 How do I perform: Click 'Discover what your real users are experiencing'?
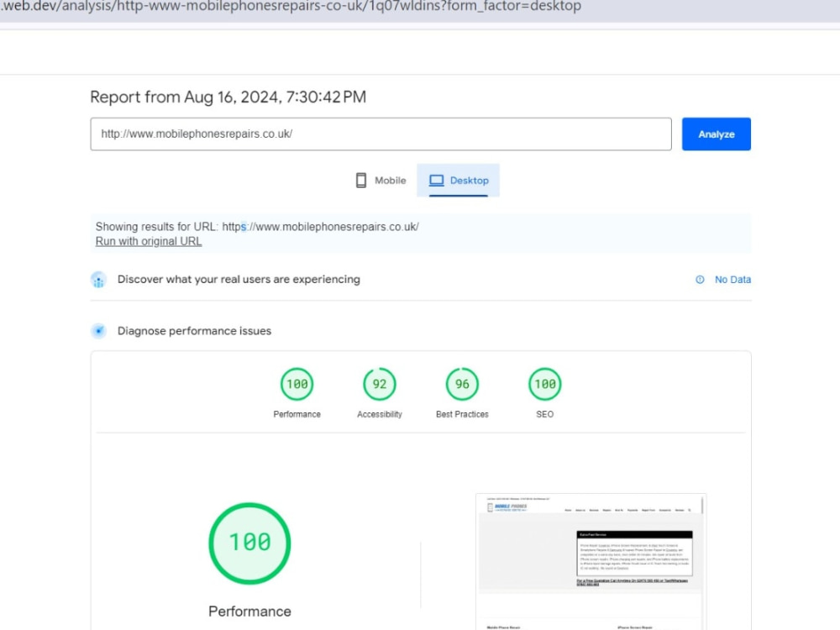tap(239, 279)
